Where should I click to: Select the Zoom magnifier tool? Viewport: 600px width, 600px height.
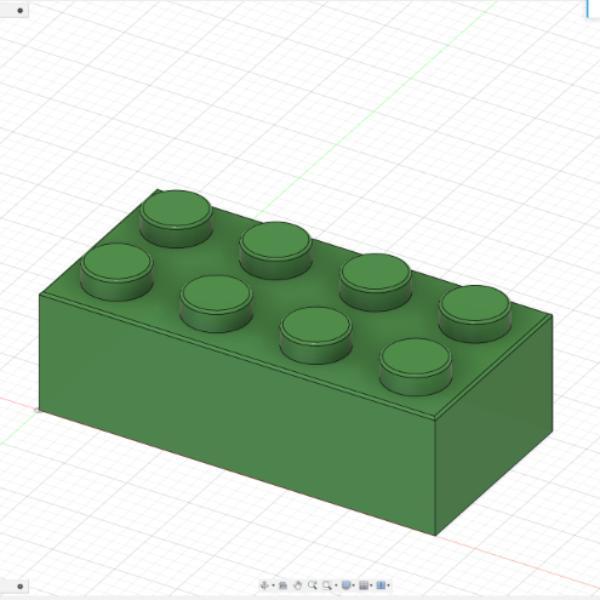[313, 585]
